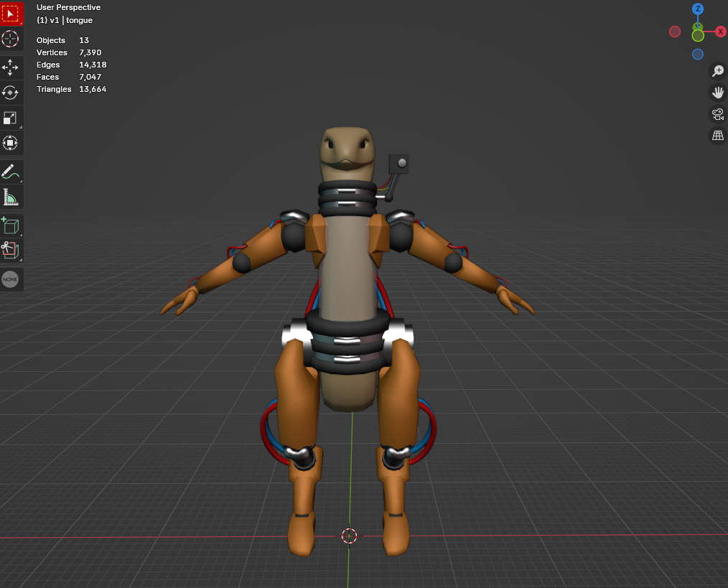This screenshot has height=588, width=728.
Task: Click the Pan hand viewport icon
Action: tap(718, 93)
